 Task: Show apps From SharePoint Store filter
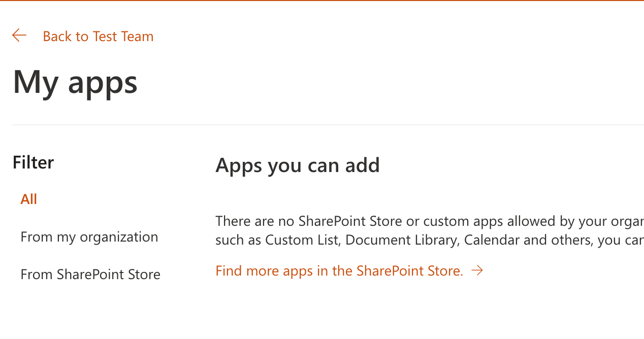pyautogui.click(x=90, y=275)
